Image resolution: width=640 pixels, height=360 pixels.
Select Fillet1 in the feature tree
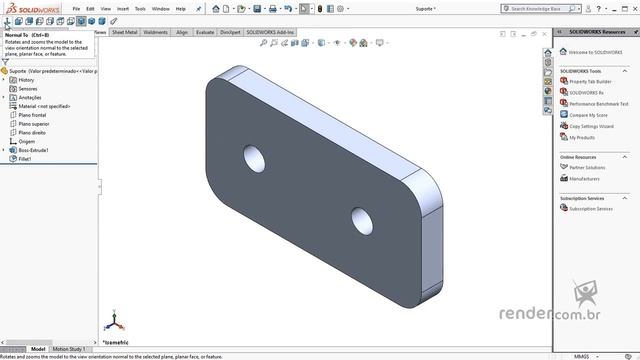pos(24,159)
